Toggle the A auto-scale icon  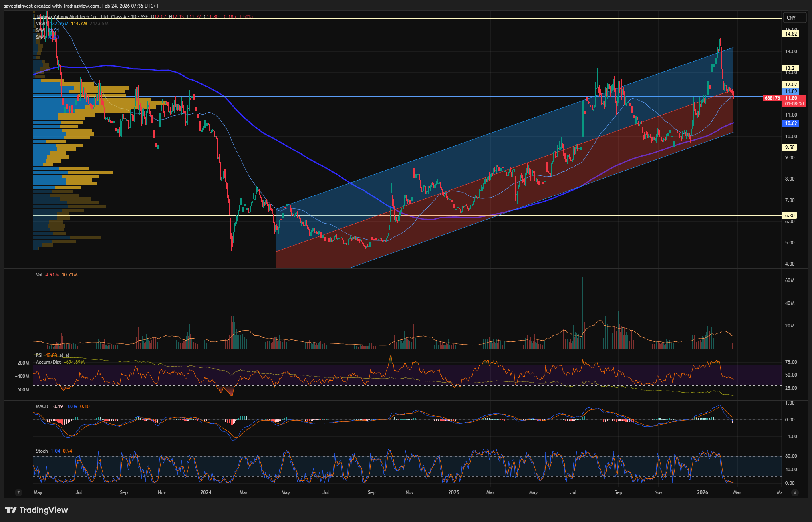click(795, 492)
